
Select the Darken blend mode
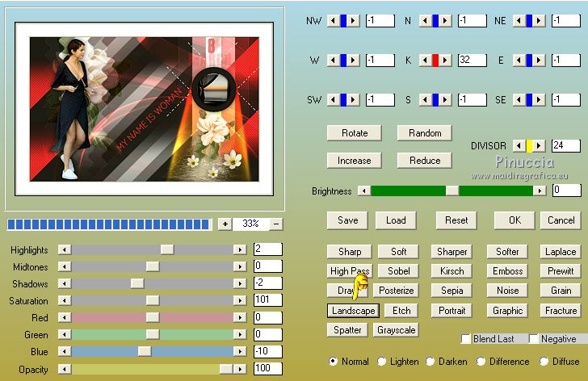(430, 362)
